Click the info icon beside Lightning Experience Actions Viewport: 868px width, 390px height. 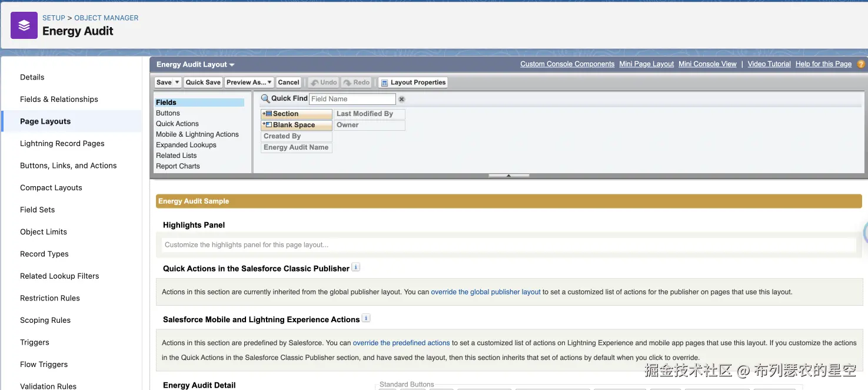coord(365,319)
